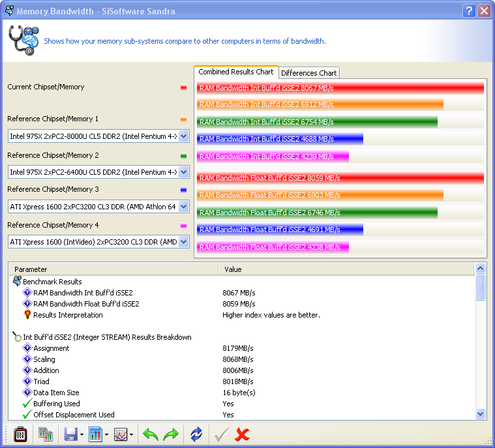Click the copy results to clipboard icon
Screen dimensions: 495x448
[46, 434]
